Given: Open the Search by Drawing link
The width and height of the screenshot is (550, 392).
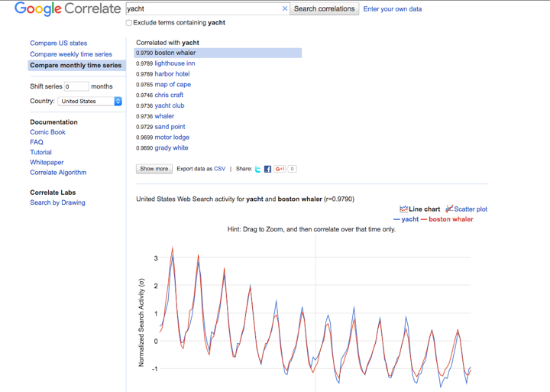Looking at the screenshot, I should pyautogui.click(x=57, y=202).
